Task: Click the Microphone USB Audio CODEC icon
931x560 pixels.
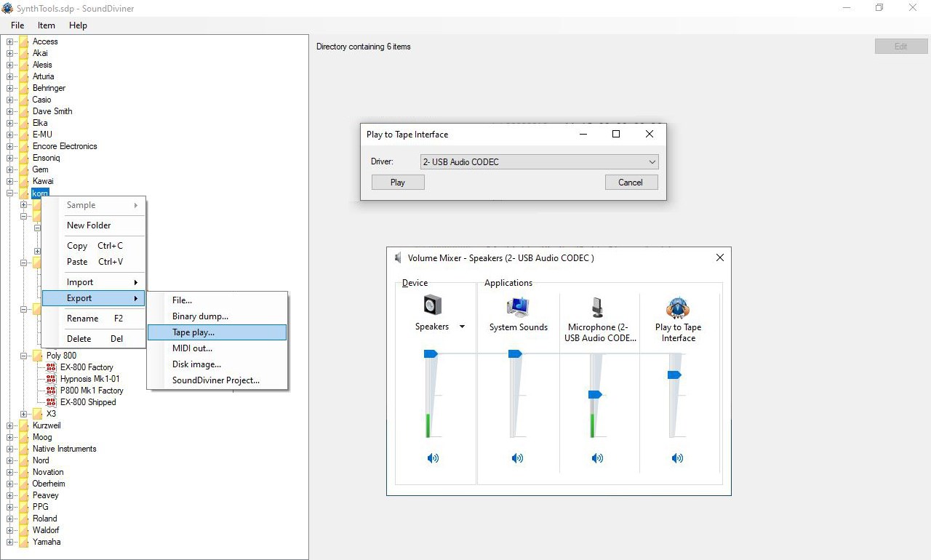Action: (x=598, y=307)
